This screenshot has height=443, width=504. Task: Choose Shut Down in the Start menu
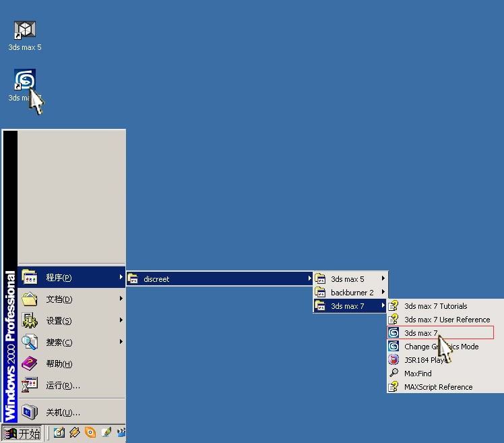point(71,412)
